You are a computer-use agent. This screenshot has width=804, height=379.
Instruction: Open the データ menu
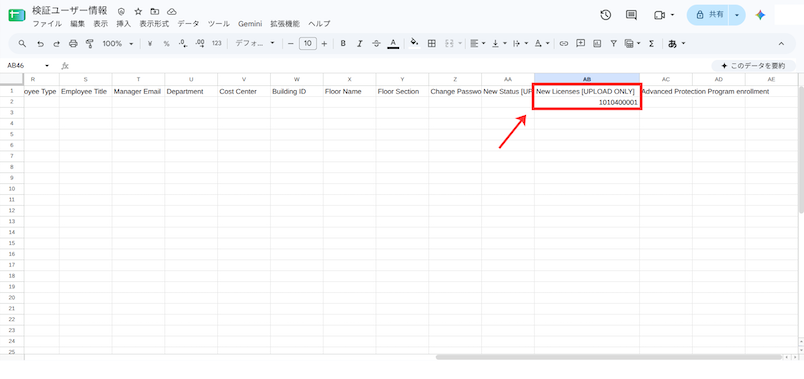click(188, 24)
